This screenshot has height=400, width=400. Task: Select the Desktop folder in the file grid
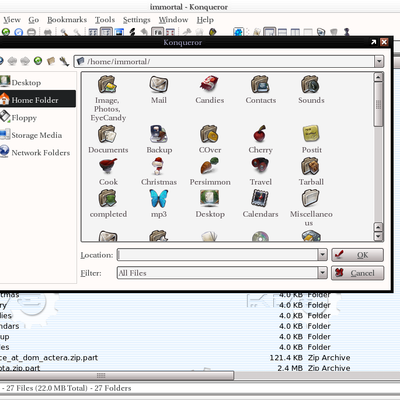[x=209, y=198]
